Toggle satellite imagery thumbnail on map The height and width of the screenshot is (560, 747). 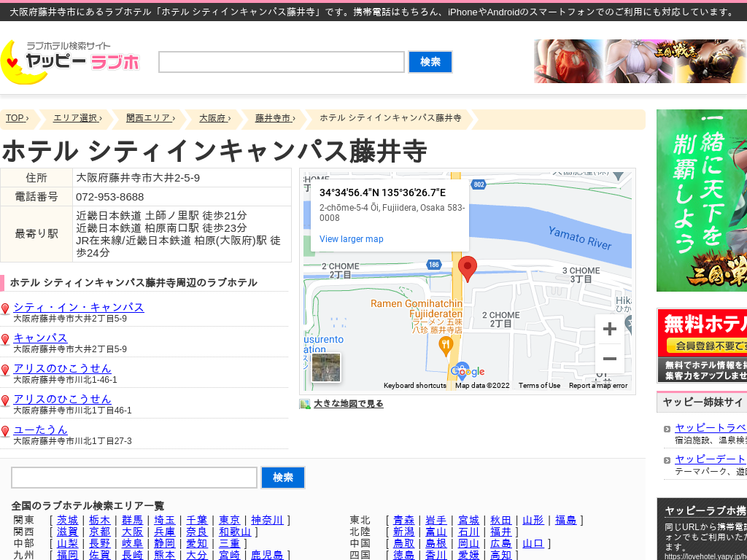pyautogui.click(x=326, y=367)
